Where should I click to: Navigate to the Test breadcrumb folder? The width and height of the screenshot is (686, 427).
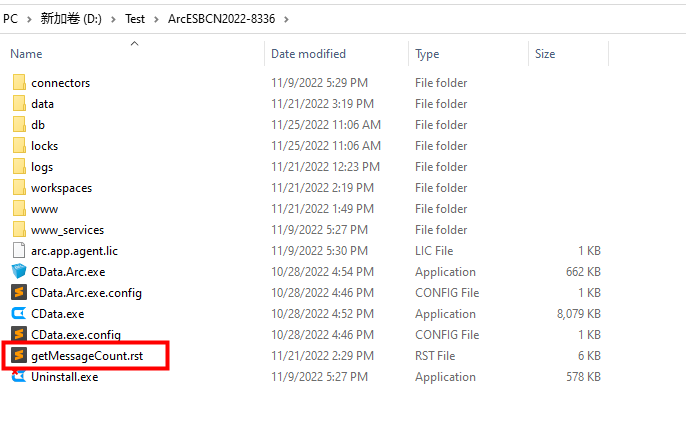[135, 19]
